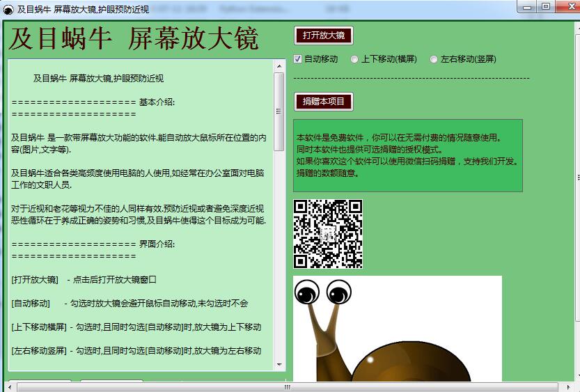
Task: Maximize the 及目蜗牛 window
Action: [x=546, y=7]
